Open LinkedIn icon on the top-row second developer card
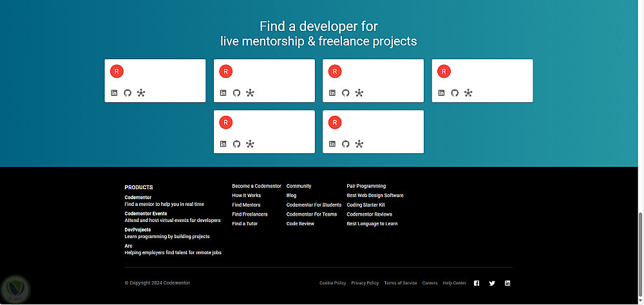The width and height of the screenshot is (644, 305). 223,93
